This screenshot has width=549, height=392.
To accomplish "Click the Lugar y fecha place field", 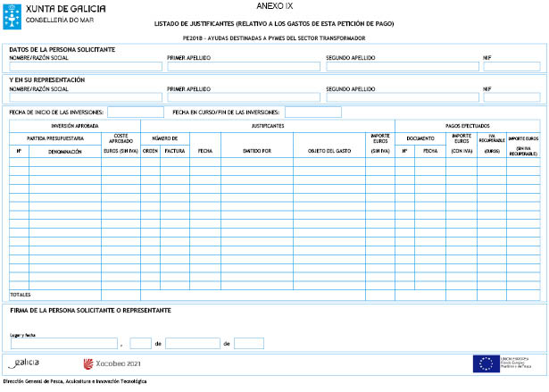I will (64, 343).
